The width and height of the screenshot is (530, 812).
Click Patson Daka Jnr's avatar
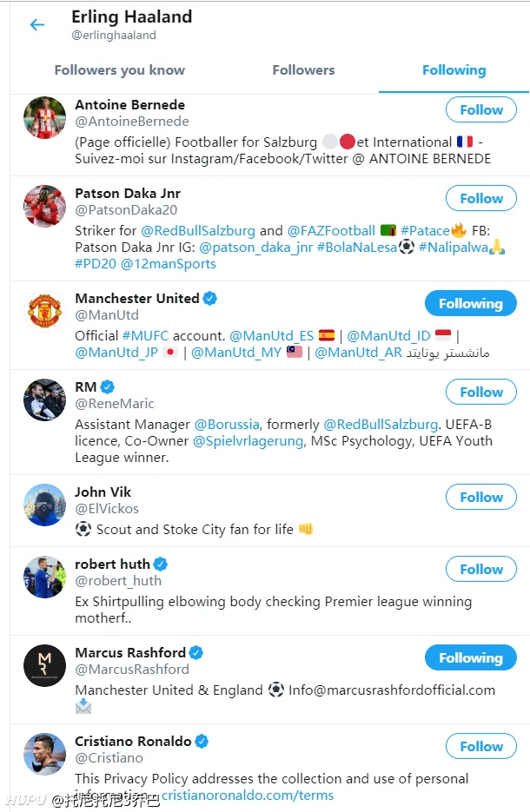44,206
